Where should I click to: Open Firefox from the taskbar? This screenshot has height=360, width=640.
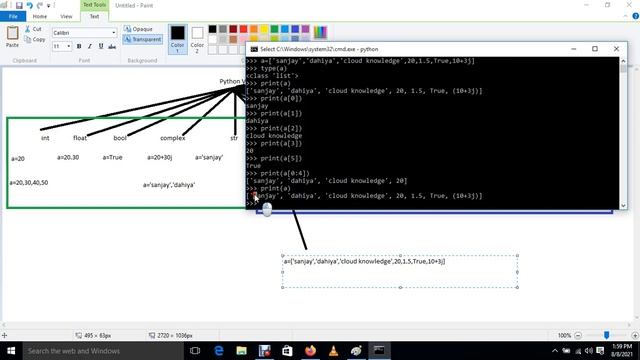pos(310,351)
